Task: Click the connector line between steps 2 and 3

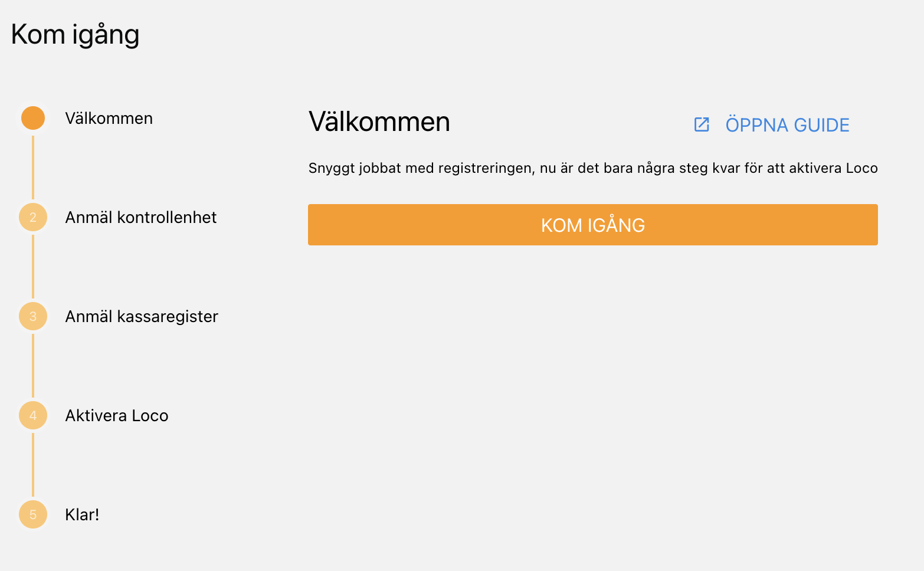Action: click(33, 267)
